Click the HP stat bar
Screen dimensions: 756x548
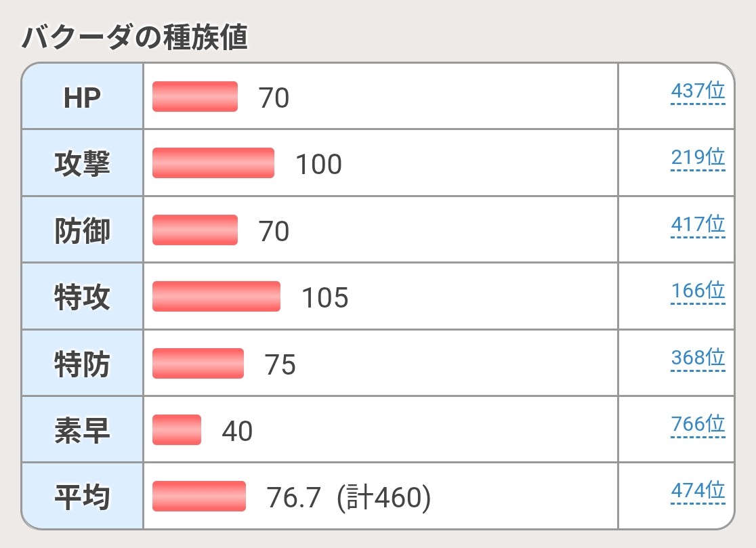(x=195, y=96)
